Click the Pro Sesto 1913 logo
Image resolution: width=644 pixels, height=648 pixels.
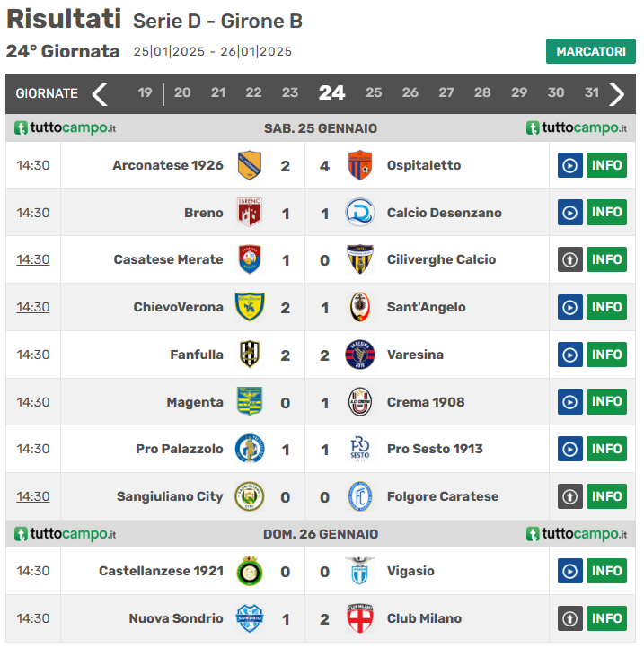[360, 449]
